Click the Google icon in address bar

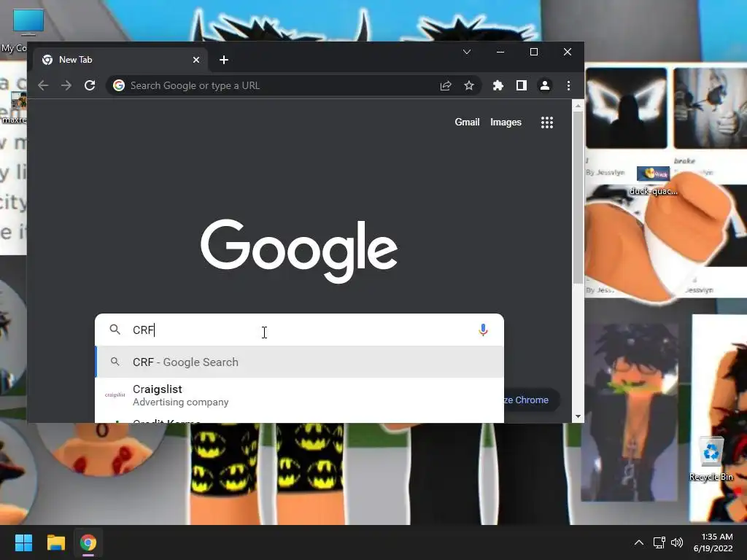click(119, 85)
